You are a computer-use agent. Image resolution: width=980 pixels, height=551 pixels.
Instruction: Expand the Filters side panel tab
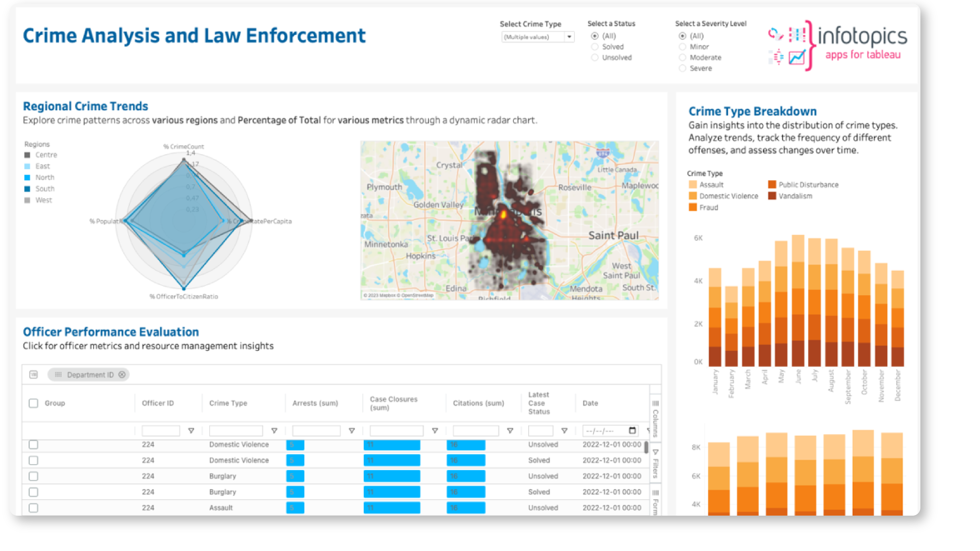click(x=655, y=463)
